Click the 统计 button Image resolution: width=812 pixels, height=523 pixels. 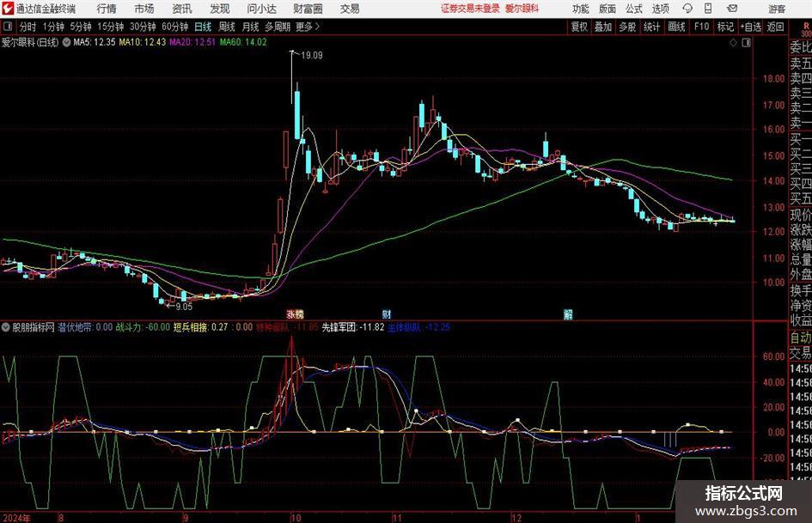click(651, 27)
